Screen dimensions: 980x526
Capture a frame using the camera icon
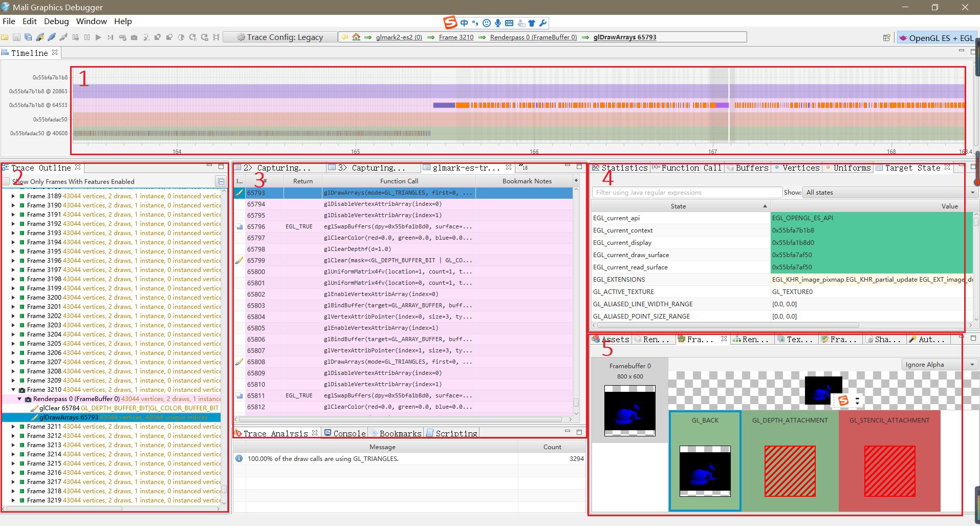[x=134, y=37]
